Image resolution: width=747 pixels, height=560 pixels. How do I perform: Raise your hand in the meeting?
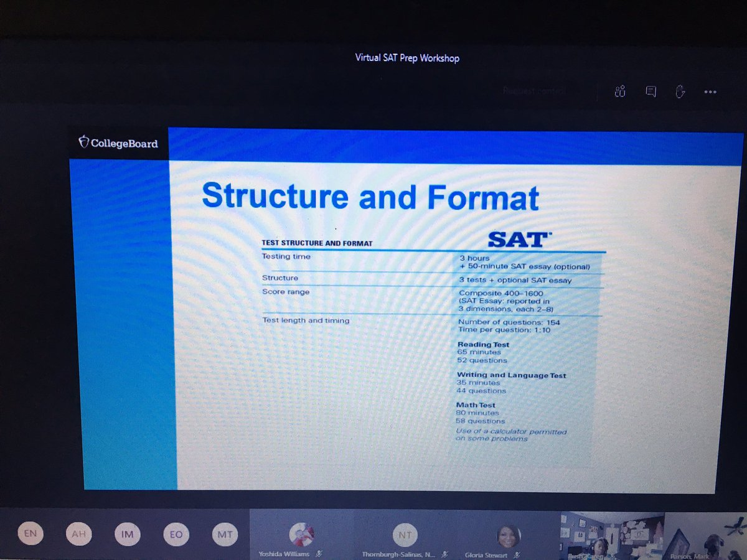coord(680,91)
